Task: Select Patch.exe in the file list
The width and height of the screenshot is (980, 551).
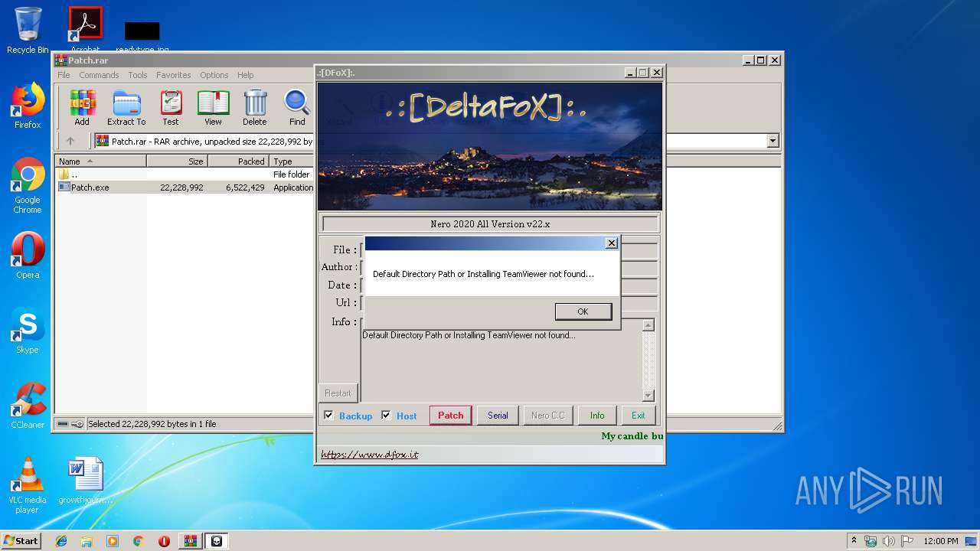Action: pyautogui.click(x=90, y=187)
